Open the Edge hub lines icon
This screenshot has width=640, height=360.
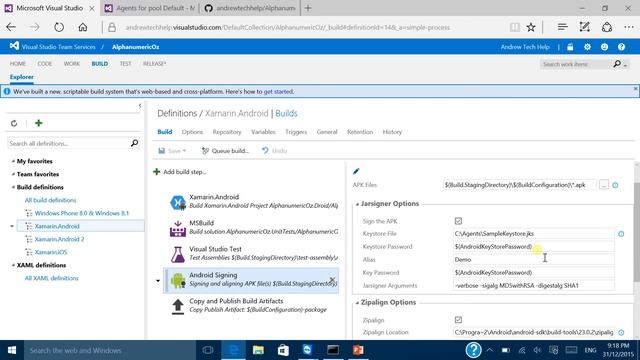(562, 27)
